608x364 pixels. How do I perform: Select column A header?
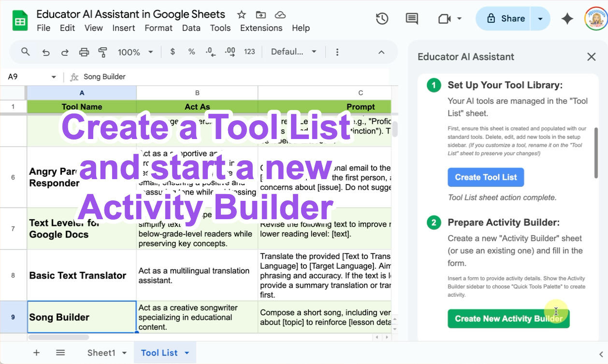[x=82, y=93]
